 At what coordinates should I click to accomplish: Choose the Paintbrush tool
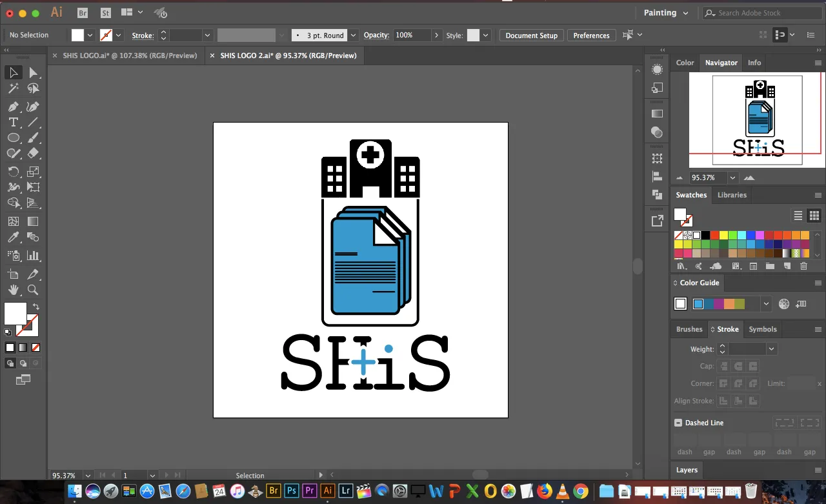tap(33, 137)
